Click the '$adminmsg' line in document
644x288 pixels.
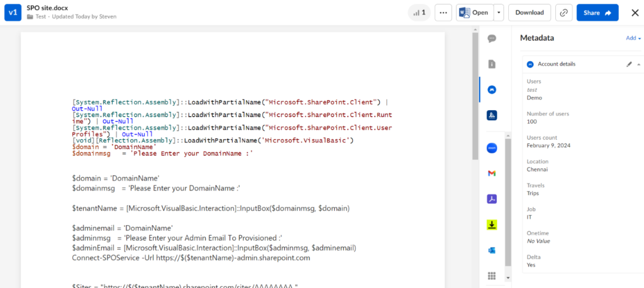click(177, 238)
